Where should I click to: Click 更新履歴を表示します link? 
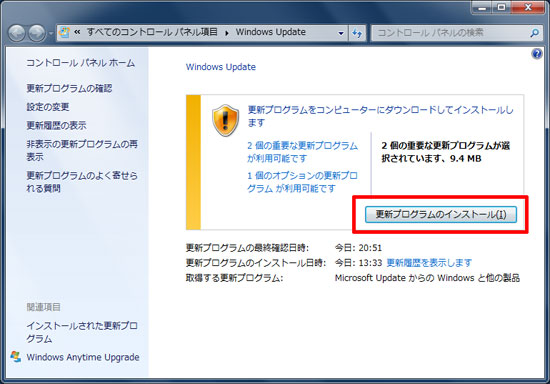pos(429,263)
